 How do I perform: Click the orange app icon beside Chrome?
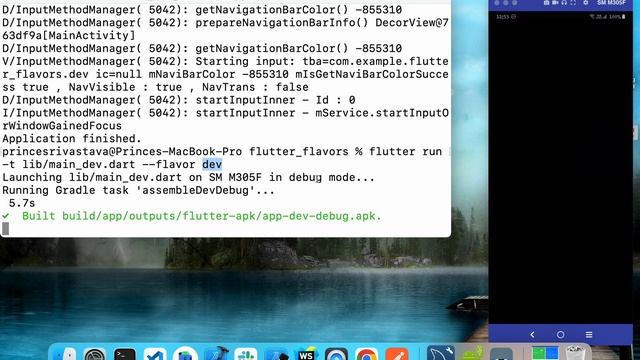[396, 354]
